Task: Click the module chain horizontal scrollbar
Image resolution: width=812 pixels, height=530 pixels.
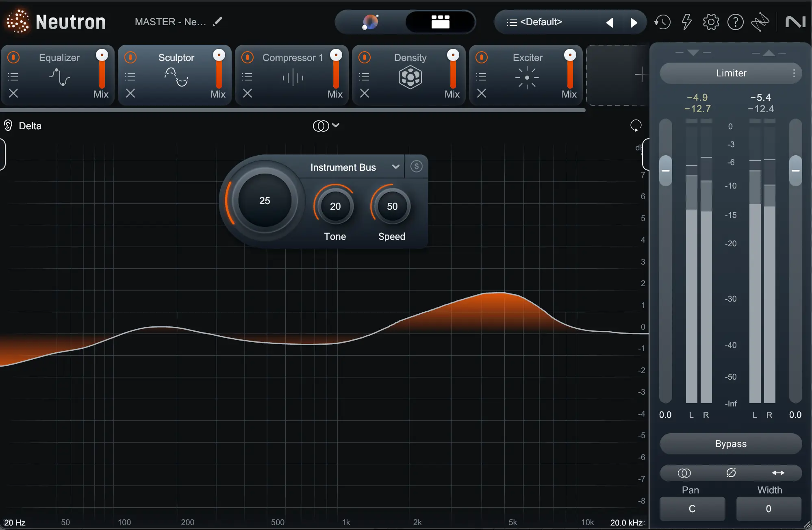Action: click(293, 110)
